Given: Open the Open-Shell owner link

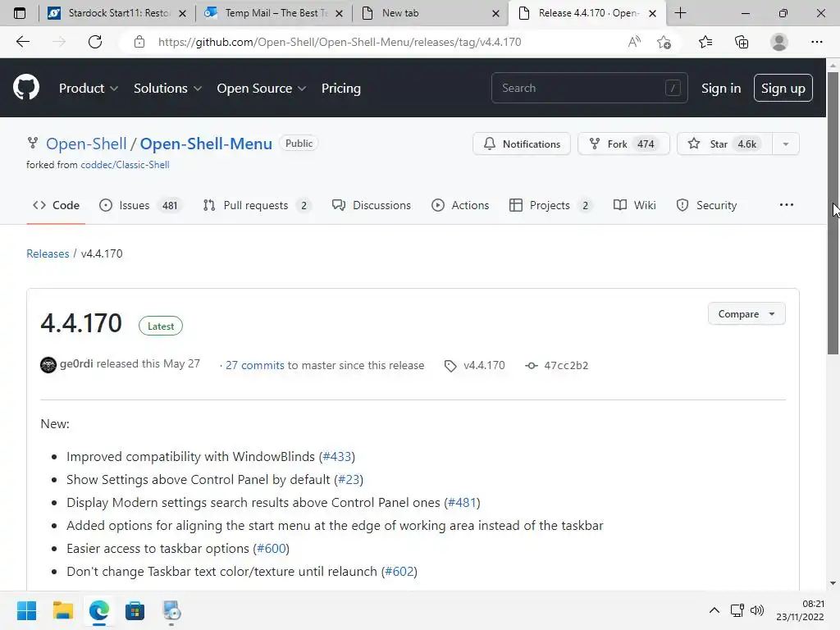Looking at the screenshot, I should click(86, 144).
